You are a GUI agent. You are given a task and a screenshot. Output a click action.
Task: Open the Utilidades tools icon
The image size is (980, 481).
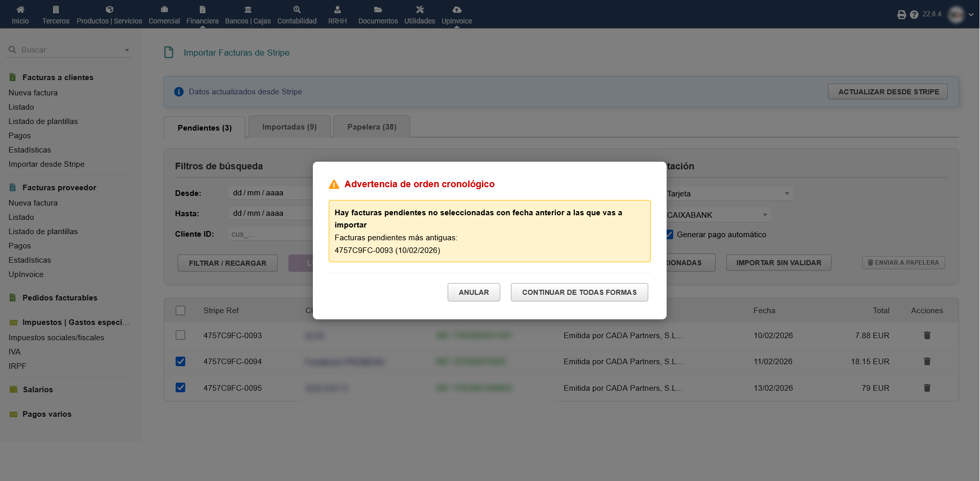[420, 9]
